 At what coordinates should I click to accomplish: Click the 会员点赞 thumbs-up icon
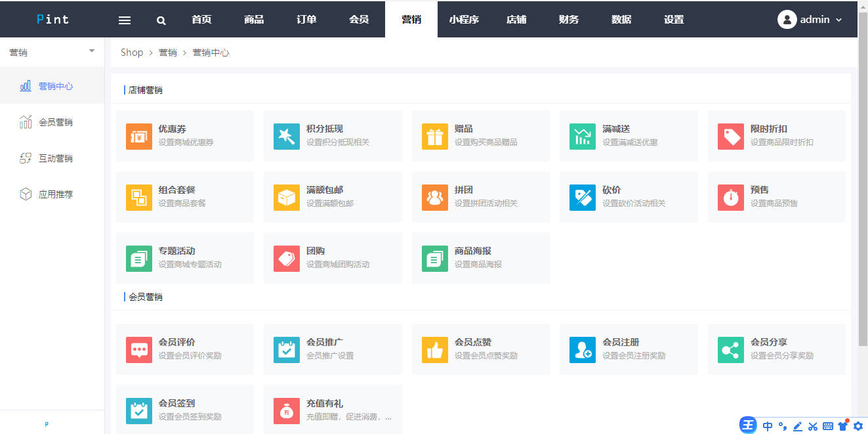[435, 349]
